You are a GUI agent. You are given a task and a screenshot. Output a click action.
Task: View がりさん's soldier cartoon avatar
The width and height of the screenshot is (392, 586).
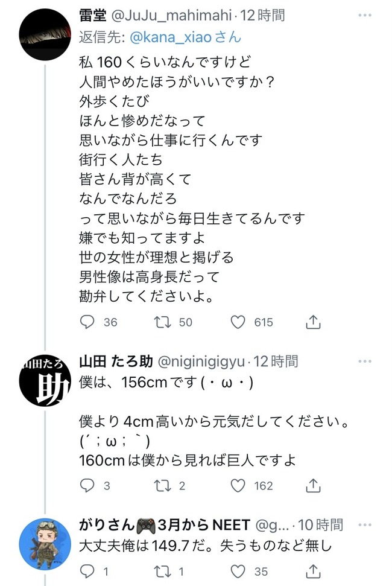[45, 544]
